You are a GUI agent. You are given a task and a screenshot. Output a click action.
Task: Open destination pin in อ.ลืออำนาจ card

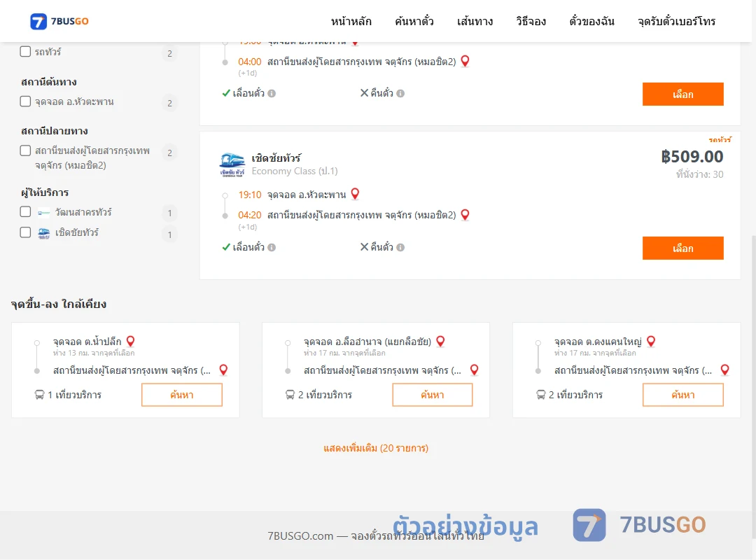(475, 370)
